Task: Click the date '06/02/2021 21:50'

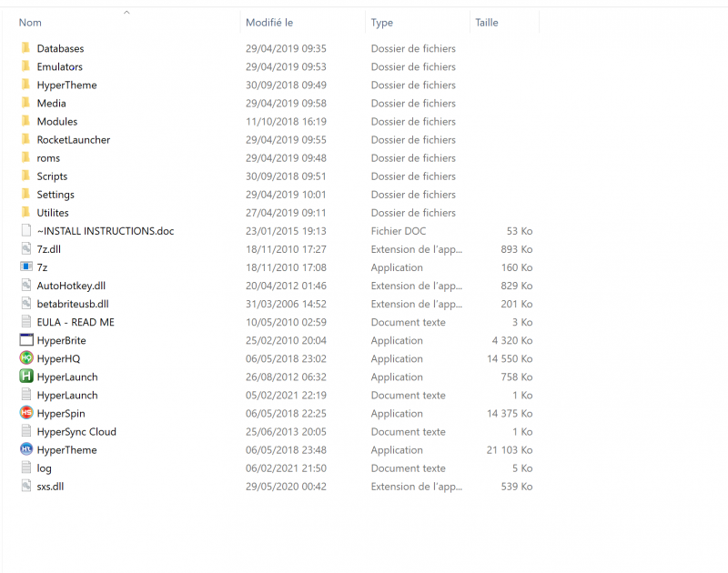Action: 286,468
